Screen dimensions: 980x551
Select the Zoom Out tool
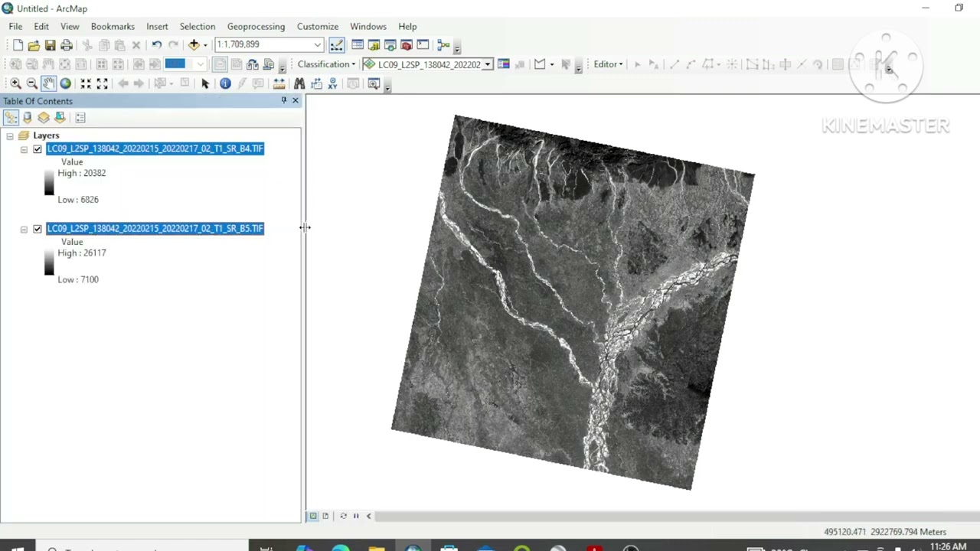pyautogui.click(x=31, y=83)
